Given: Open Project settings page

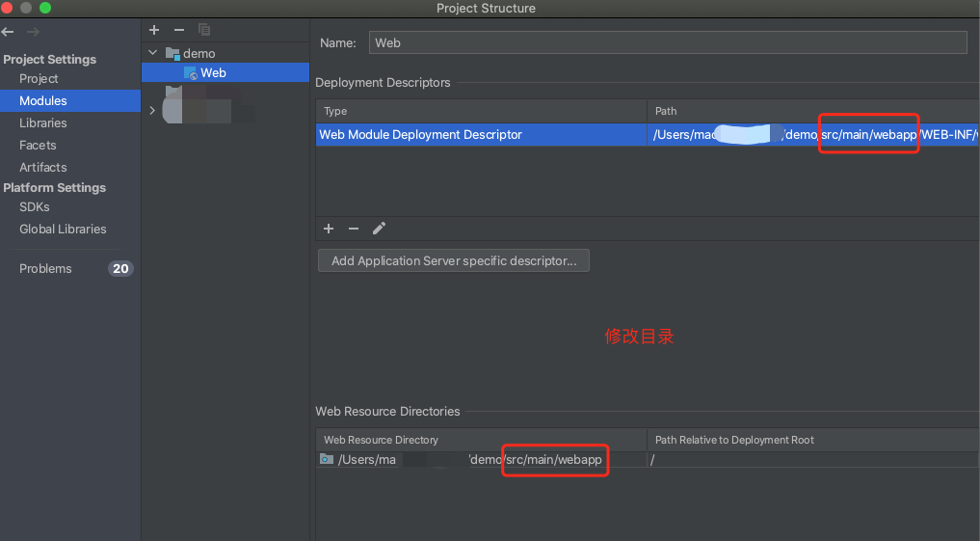Looking at the screenshot, I should 39,79.
